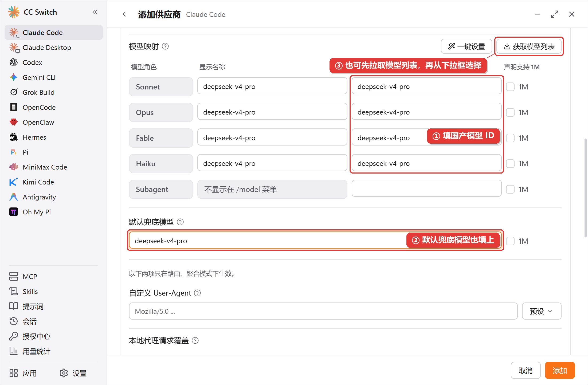The image size is (588, 385).
Task: Select the Gemini CLI star icon
Action: point(14,77)
